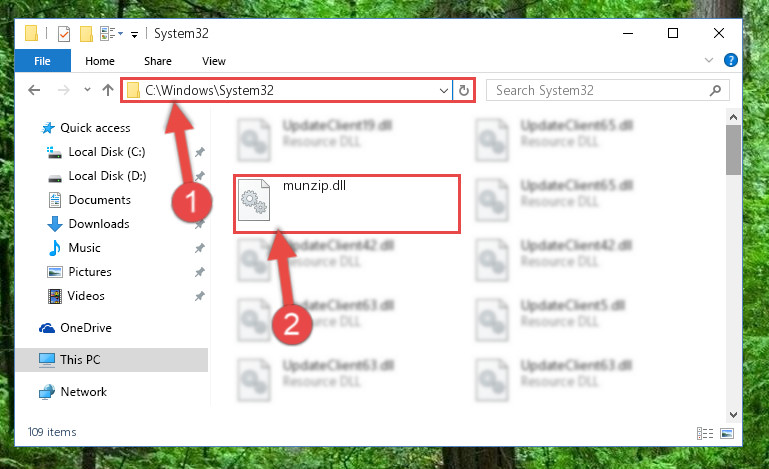This screenshot has height=469, width=769.
Task: Unpin Music from Quick access
Action: (x=200, y=248)
